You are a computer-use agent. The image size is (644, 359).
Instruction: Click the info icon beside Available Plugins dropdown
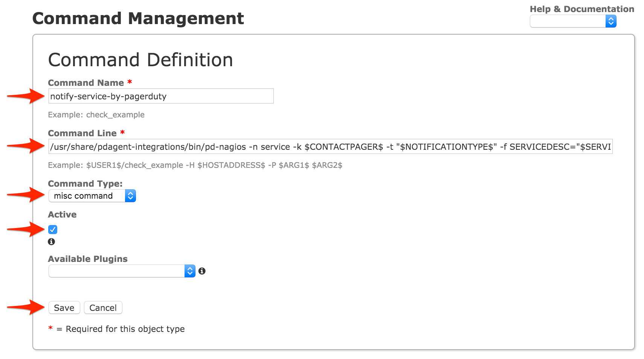pyautogui.click(x=202, y=271)
